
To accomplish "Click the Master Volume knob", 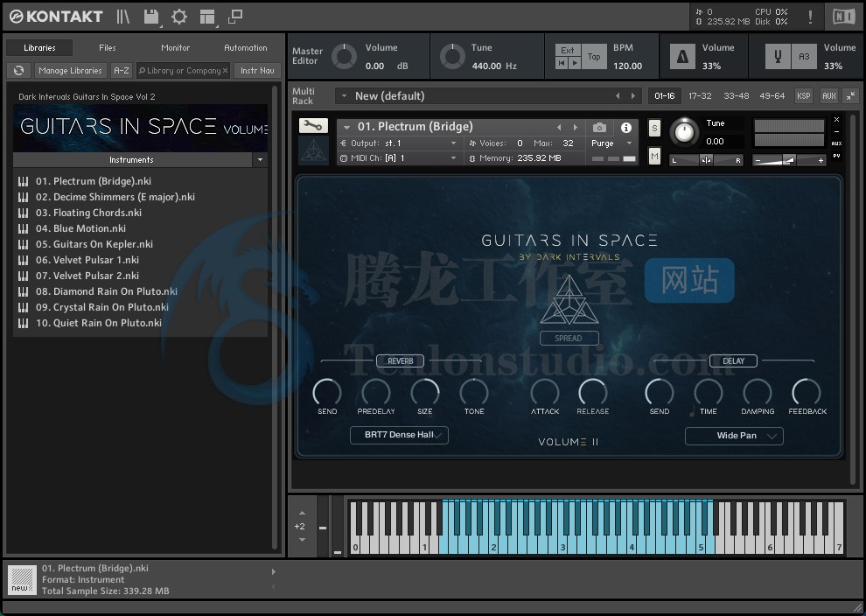I will point(344,56).
